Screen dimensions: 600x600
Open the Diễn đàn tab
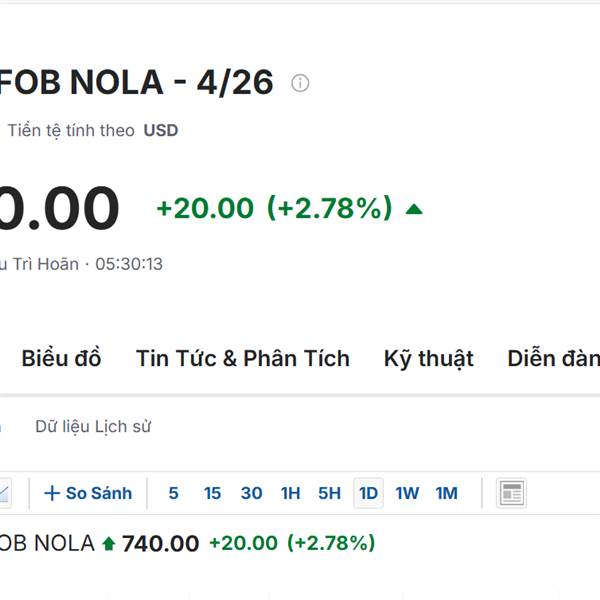pos(553,358)
